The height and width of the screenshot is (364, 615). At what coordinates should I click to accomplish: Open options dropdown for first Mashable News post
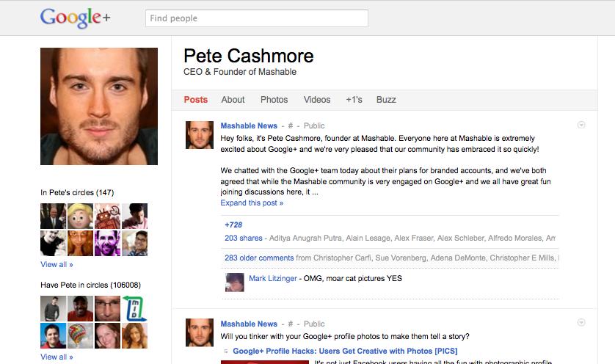click(581, 125)
